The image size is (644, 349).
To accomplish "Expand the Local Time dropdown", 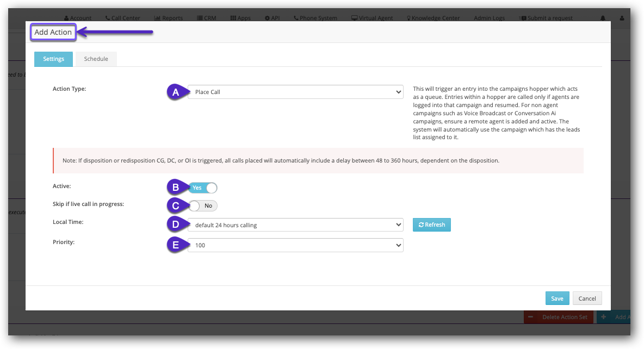I will (295, 224).
